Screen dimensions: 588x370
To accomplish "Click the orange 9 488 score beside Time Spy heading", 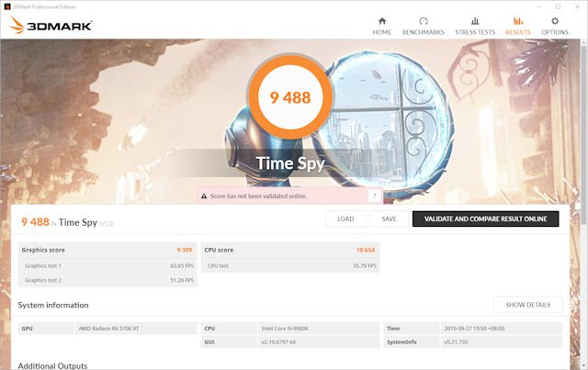I will click(35, 222).
